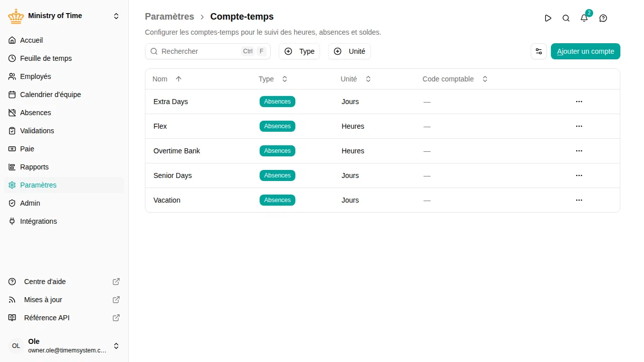Open Validations page
The height and width of the screenshot is (362, 644).
click(x=64, y=131)
